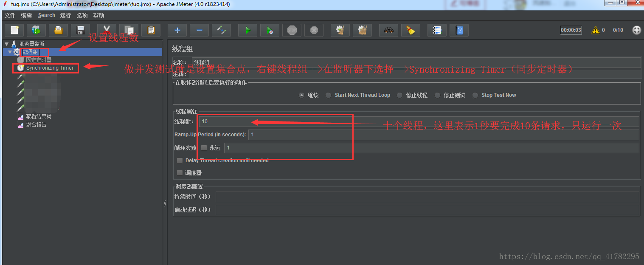Select the Synchronizing Timer node
Image resolution: width=644 pixels, height=265 pixels.
coord(50,68)
